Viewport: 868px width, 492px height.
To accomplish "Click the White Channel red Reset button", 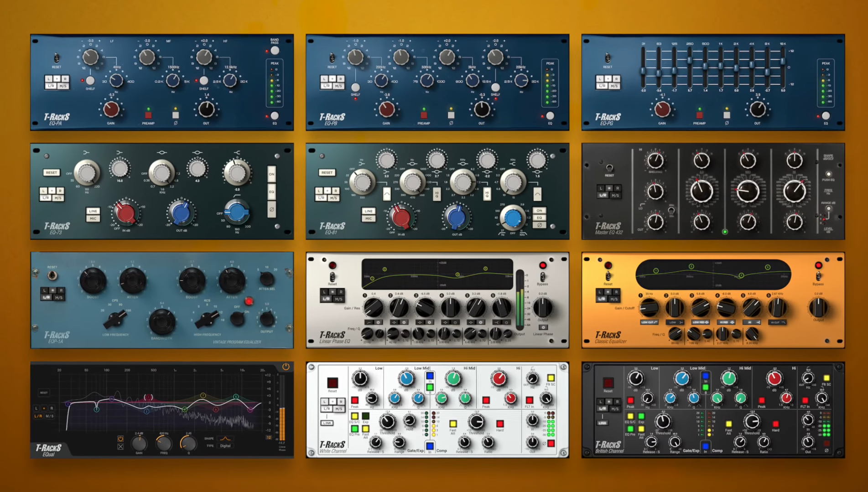I will click(x=332, y=383).
